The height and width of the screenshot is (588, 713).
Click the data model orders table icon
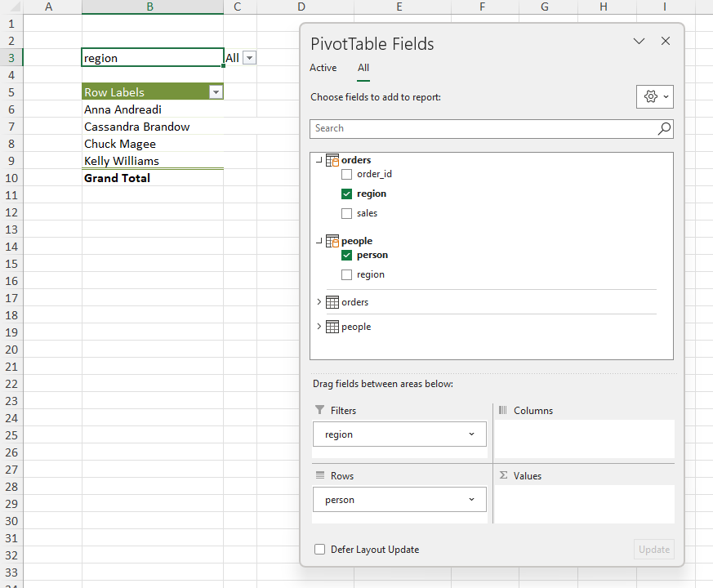(332, 160)
